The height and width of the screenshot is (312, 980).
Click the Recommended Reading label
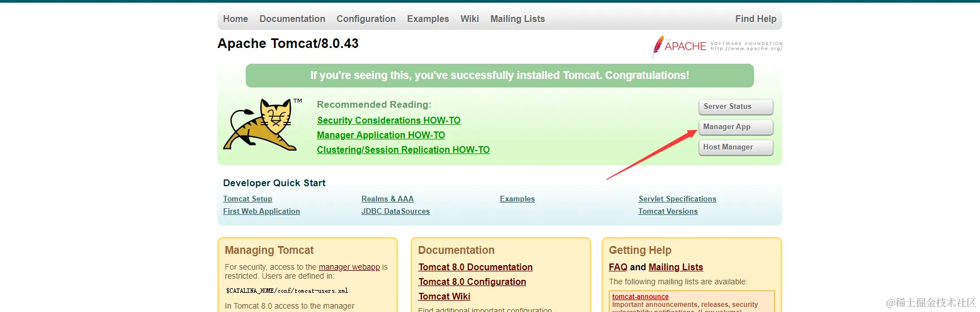pyautogui.click(x=374, y=104)
